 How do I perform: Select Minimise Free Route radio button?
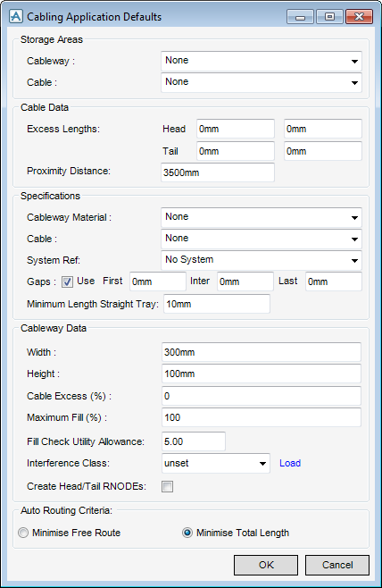(x=23, y=533)
